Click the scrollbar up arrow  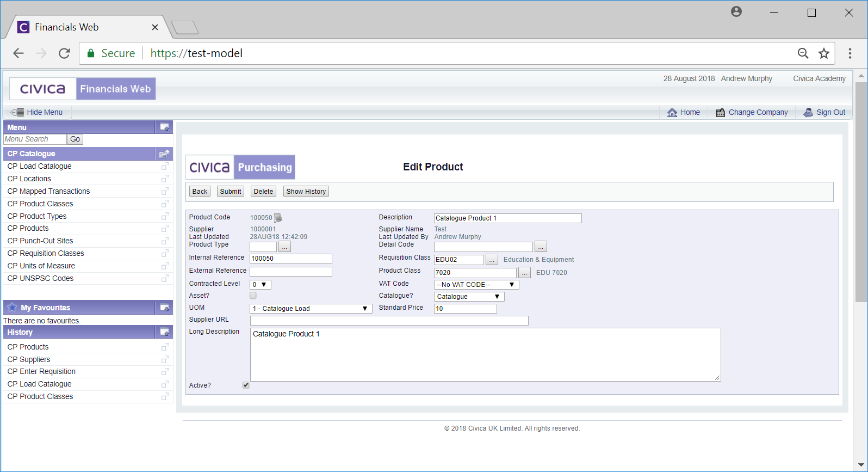point(861,76)
